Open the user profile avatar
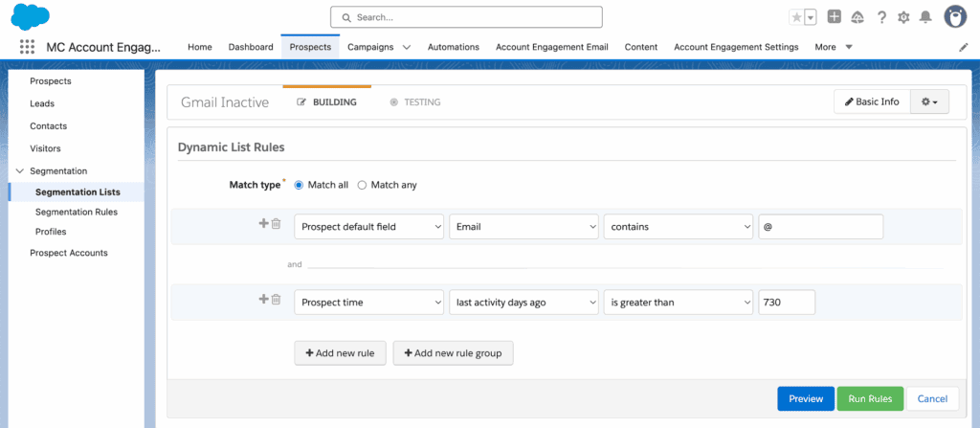The height and width of the screenshot is (428, 980). (x=954, y=17)
